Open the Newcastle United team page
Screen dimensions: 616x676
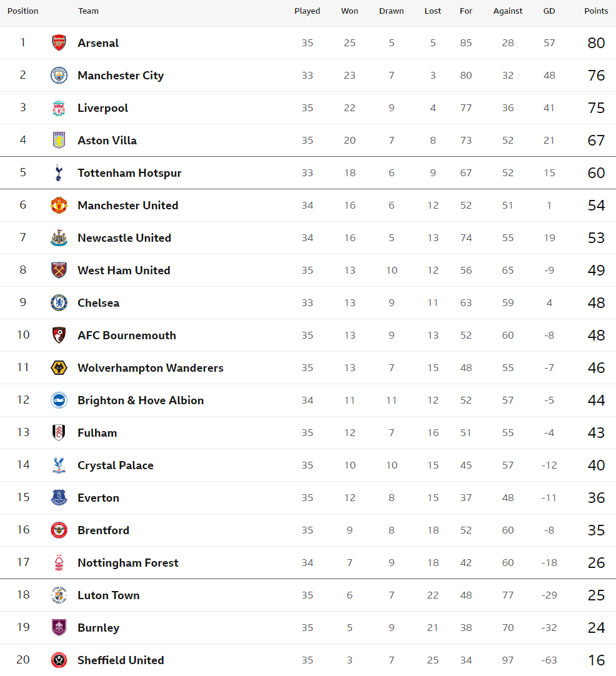(124, 238)
